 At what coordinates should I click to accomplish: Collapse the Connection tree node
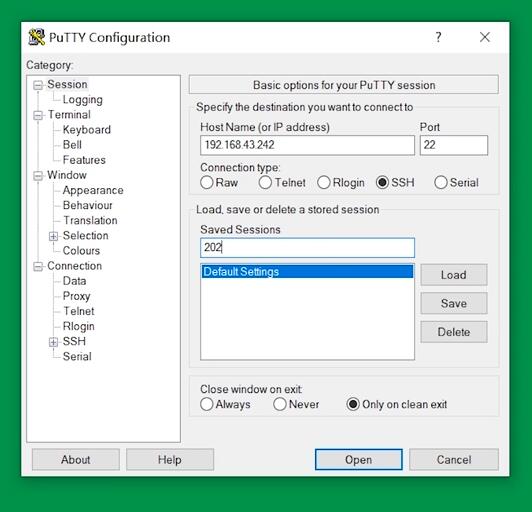[x=38, y=267]
